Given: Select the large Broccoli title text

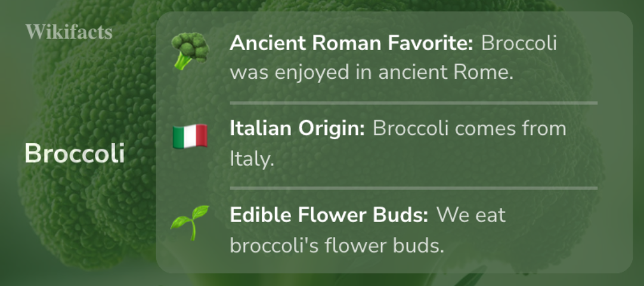Looking at the screenshot, I should click(75, 153).
